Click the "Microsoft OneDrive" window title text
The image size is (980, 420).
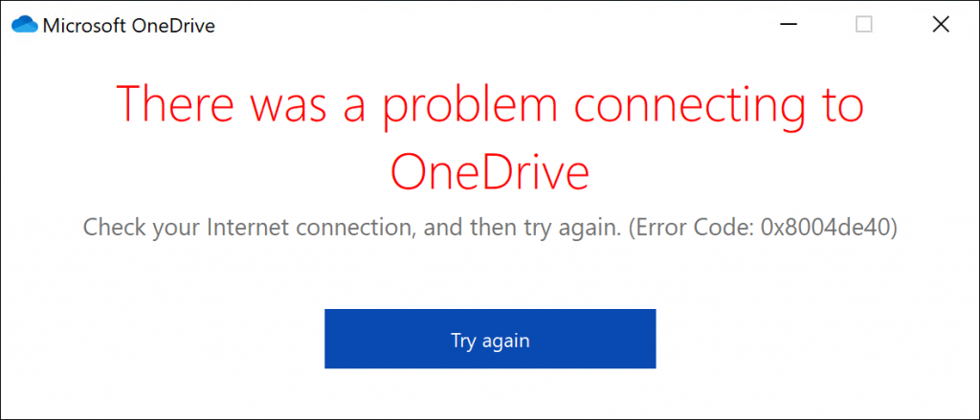point(128,26)
